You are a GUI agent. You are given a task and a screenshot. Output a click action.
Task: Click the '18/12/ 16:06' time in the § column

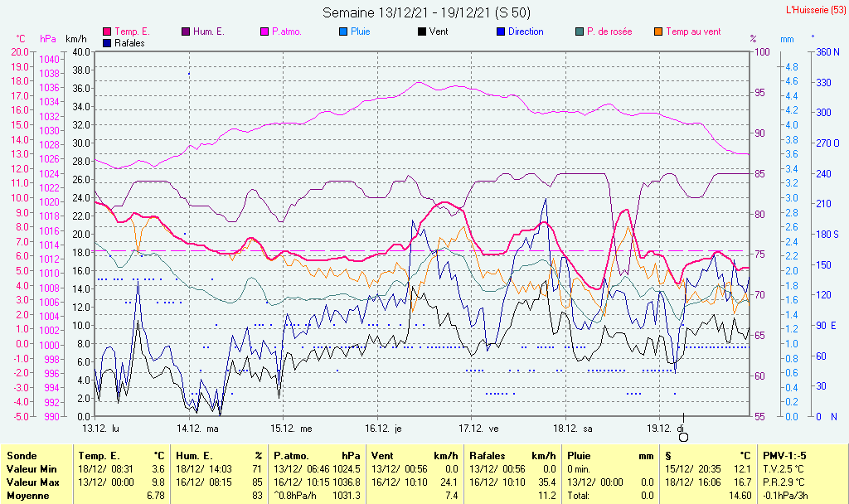pos(693,482)
